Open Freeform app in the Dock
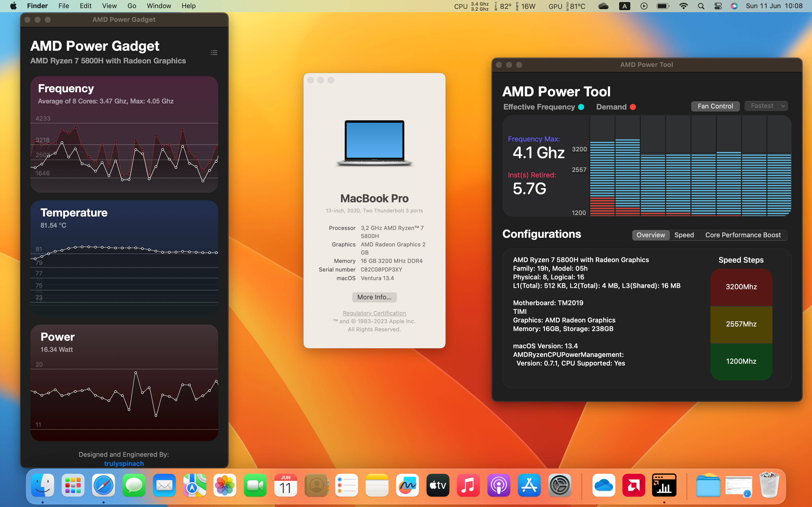 click(407, 485)
